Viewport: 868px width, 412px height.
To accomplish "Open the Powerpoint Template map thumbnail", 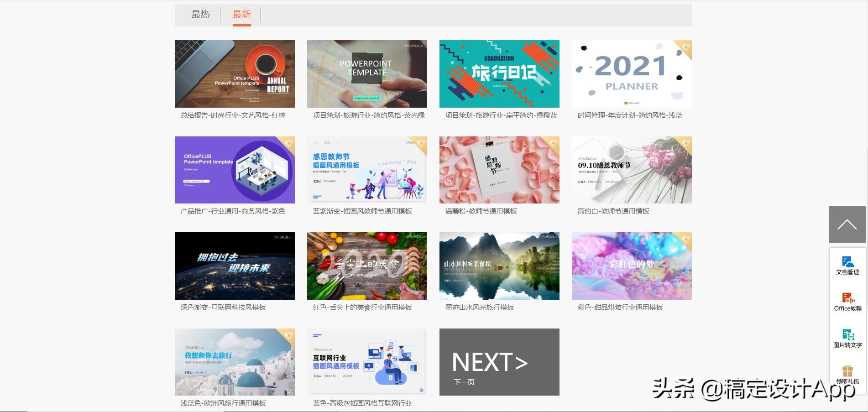I will pyautogui.click(x=366, y=74).
